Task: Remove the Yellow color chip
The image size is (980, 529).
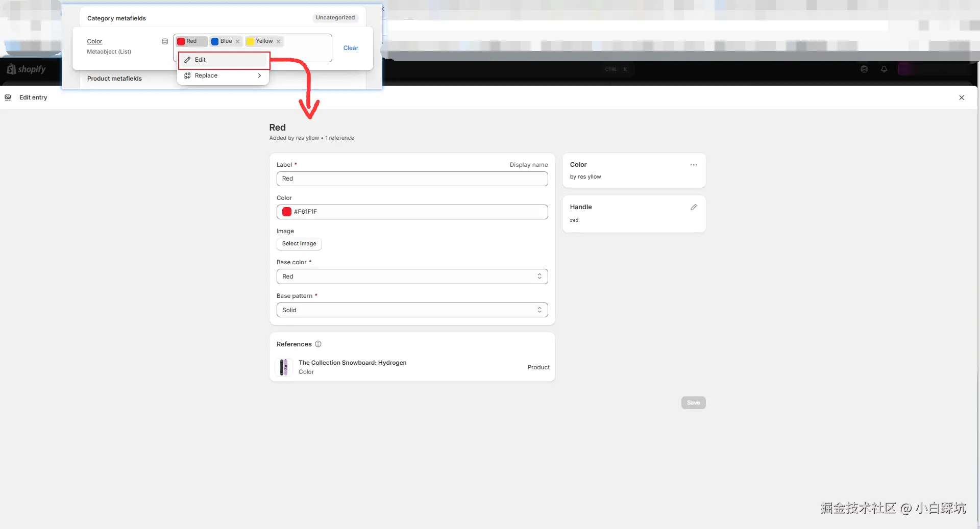Action: pos(279,41)
